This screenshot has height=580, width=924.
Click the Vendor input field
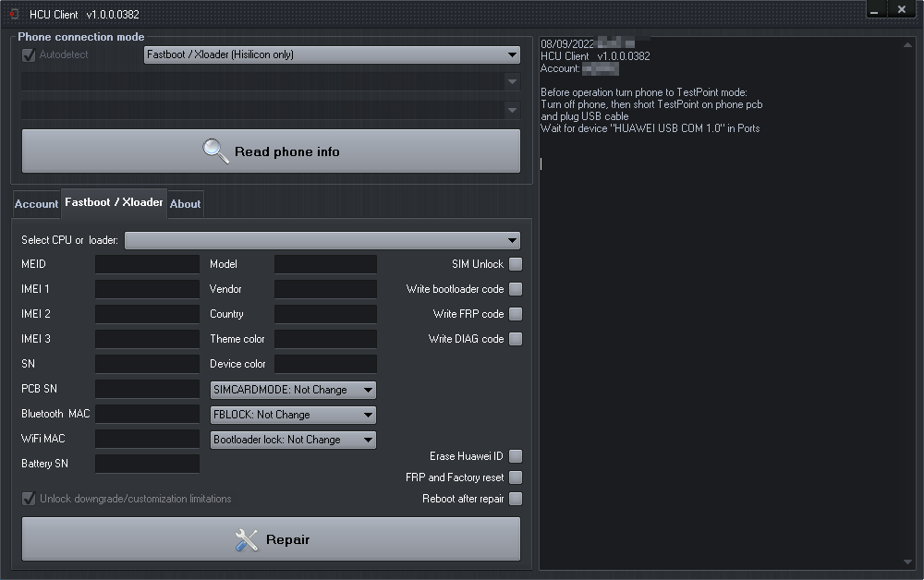[x=325, y=289]
